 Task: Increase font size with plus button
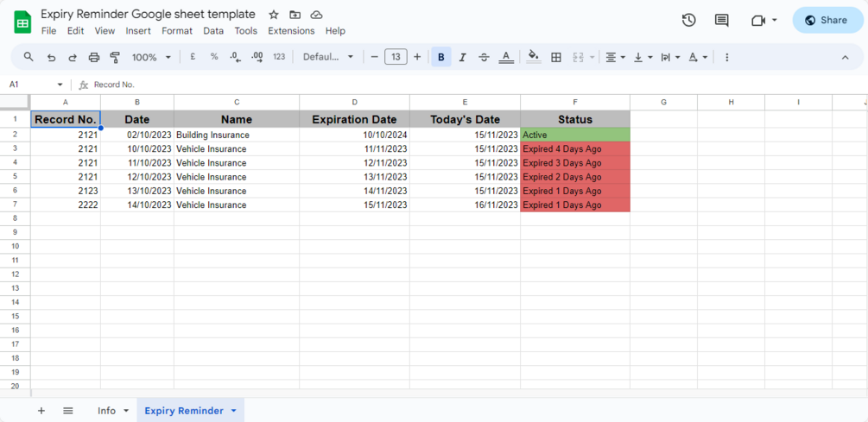click(x=417, y=57)
